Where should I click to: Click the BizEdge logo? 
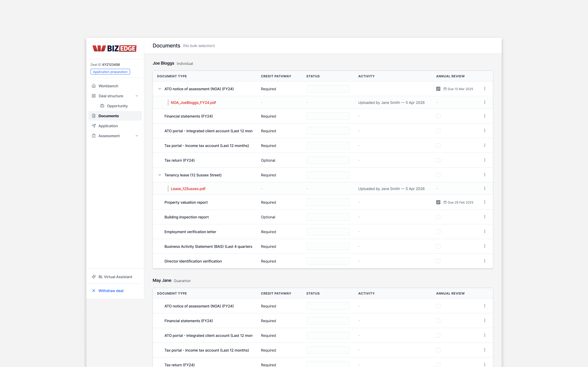[114, 48]
